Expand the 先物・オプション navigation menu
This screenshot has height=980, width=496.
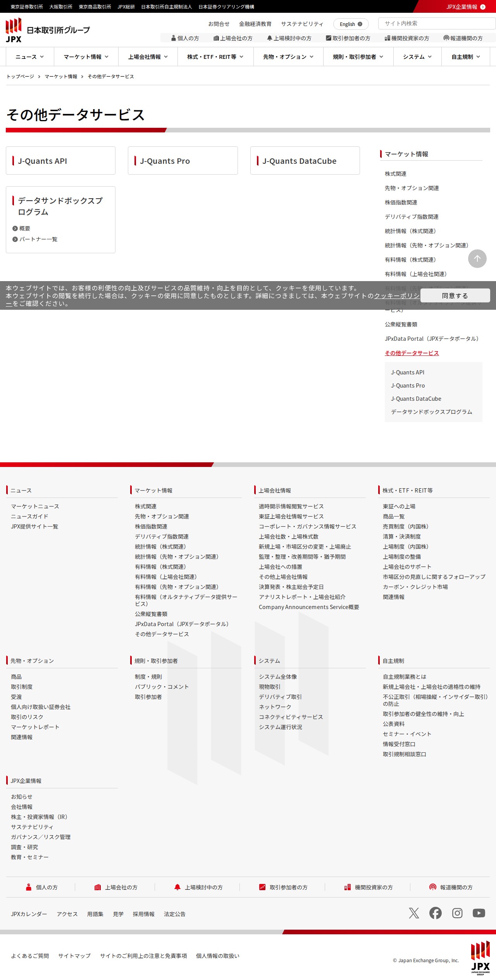coord(288,57)
